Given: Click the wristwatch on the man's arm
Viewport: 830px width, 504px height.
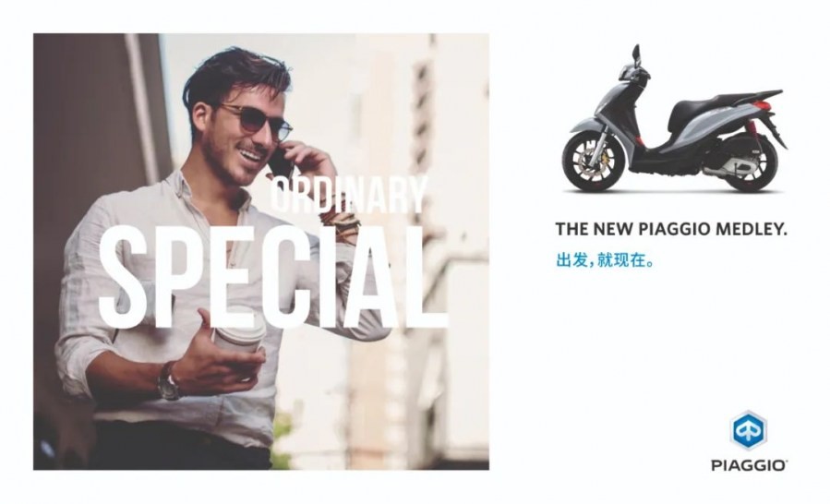Looking at the screenshot, I should click(168, 382).
